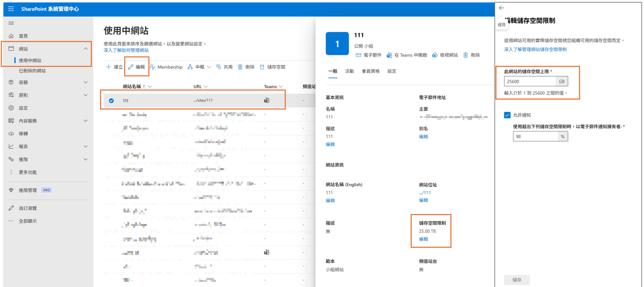Screen dimensions: 644x287
Task: Open the learn about storage limits link
Action: click(x=535, y=49)
